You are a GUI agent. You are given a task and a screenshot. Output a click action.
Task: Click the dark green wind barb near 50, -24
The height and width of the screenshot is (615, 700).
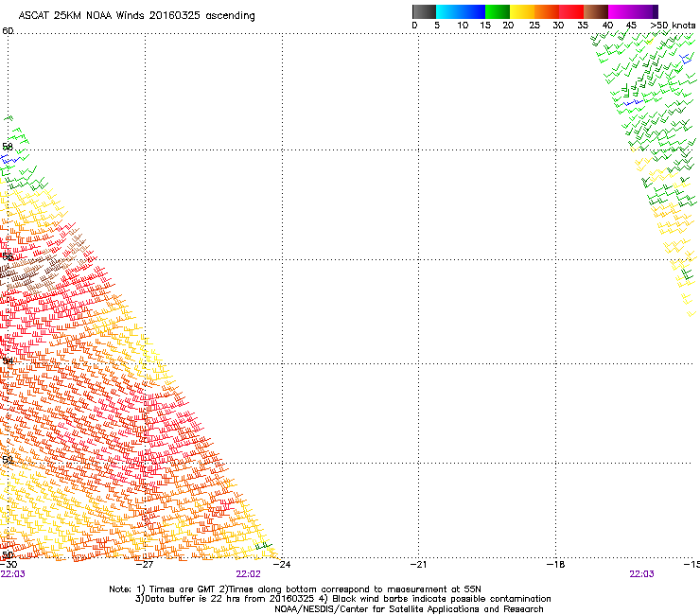(x=263, y=545)
